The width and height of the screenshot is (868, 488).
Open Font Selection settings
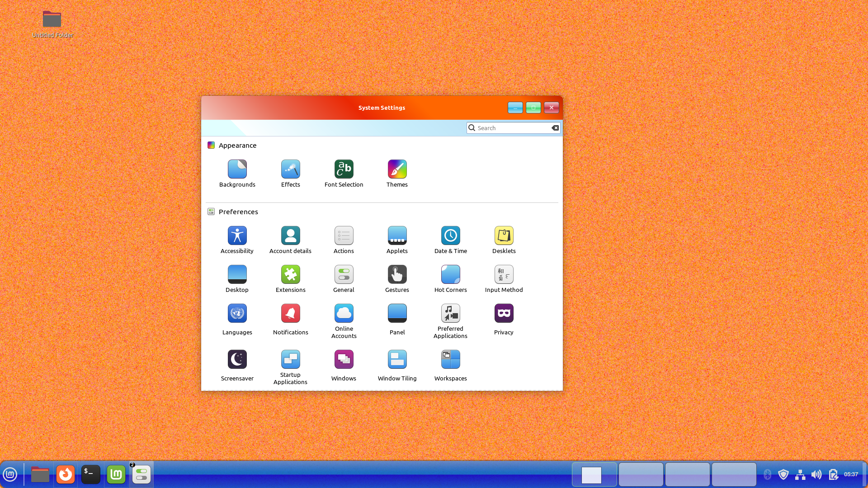click(344, 174)
